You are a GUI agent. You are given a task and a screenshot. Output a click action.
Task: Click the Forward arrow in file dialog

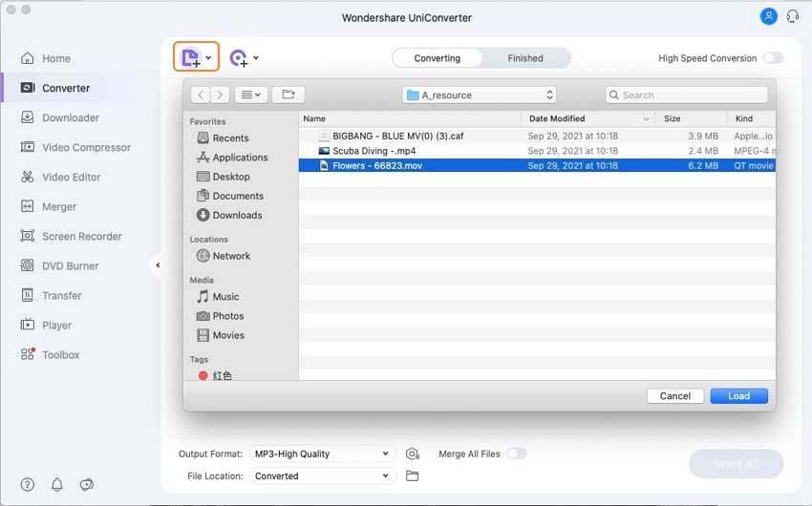220,95
